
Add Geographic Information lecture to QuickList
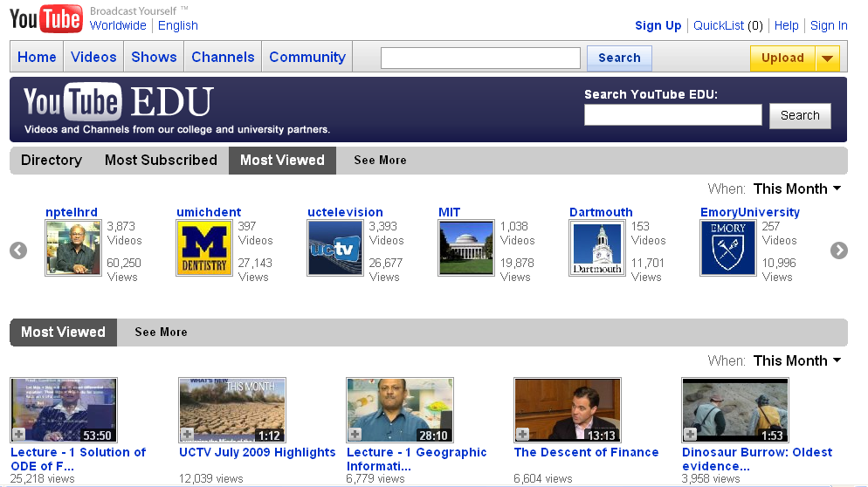point(355,435)
